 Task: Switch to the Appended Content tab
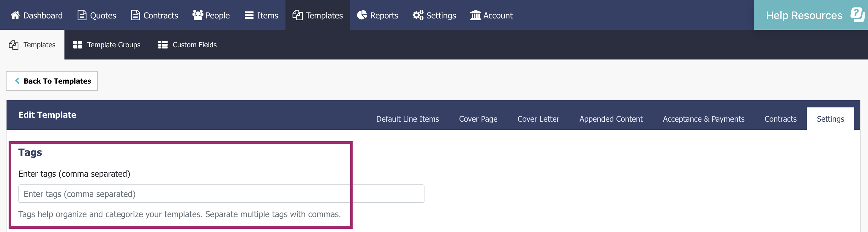point(611,119)
